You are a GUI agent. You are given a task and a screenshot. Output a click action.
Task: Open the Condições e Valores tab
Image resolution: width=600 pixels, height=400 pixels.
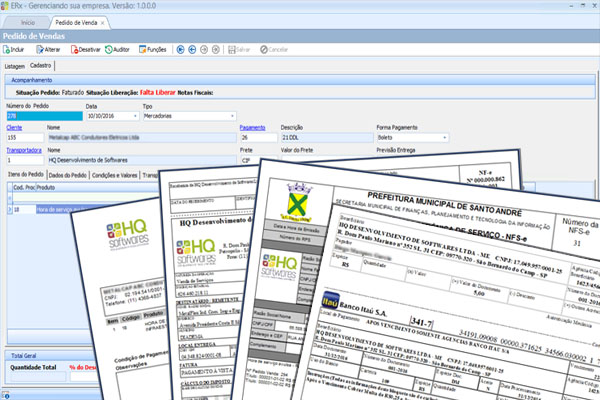pyautogui.click(x=114, y=175)
